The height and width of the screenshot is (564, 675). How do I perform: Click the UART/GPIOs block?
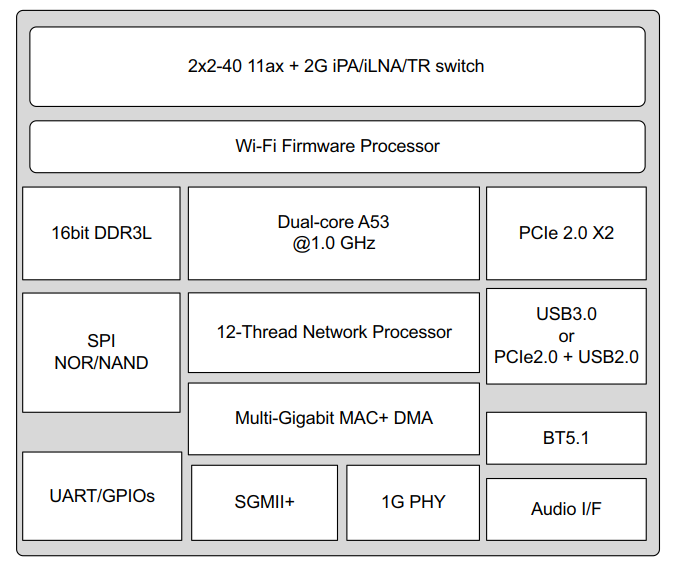102,496
